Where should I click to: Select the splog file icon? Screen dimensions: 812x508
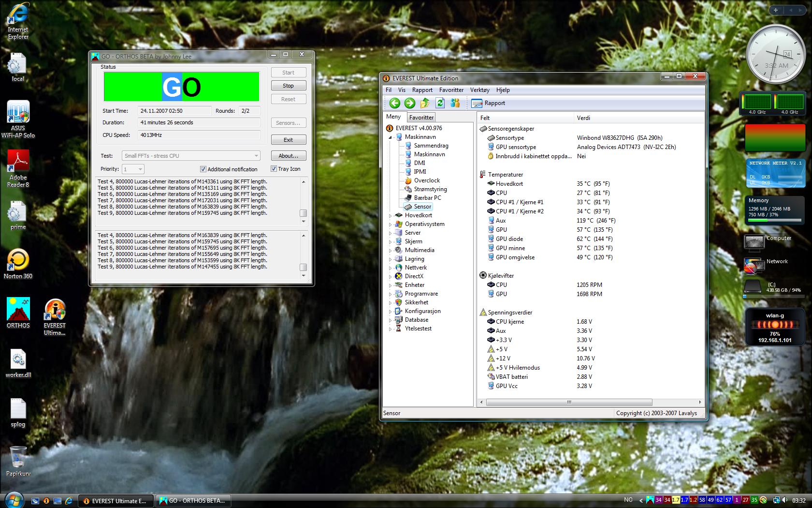coord(18,413)
